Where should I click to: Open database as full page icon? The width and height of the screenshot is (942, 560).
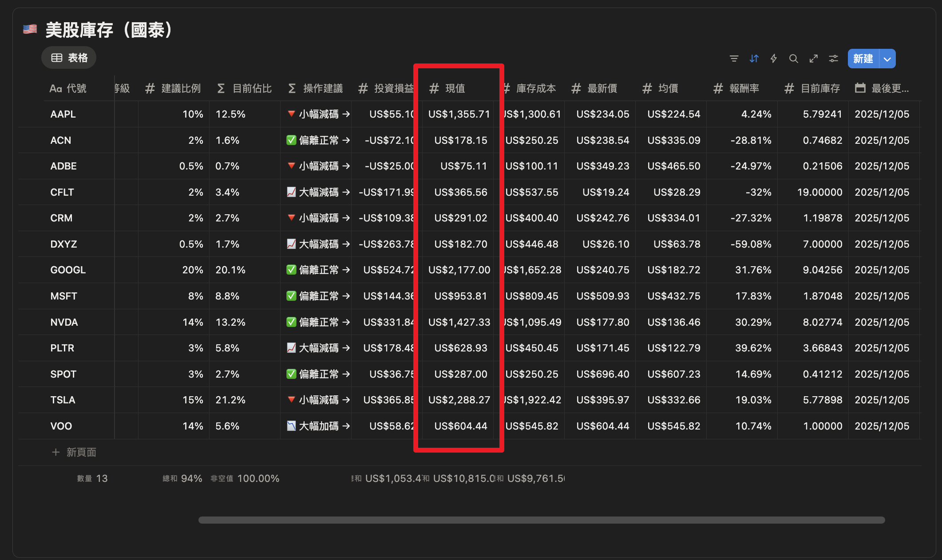[813, 59]
